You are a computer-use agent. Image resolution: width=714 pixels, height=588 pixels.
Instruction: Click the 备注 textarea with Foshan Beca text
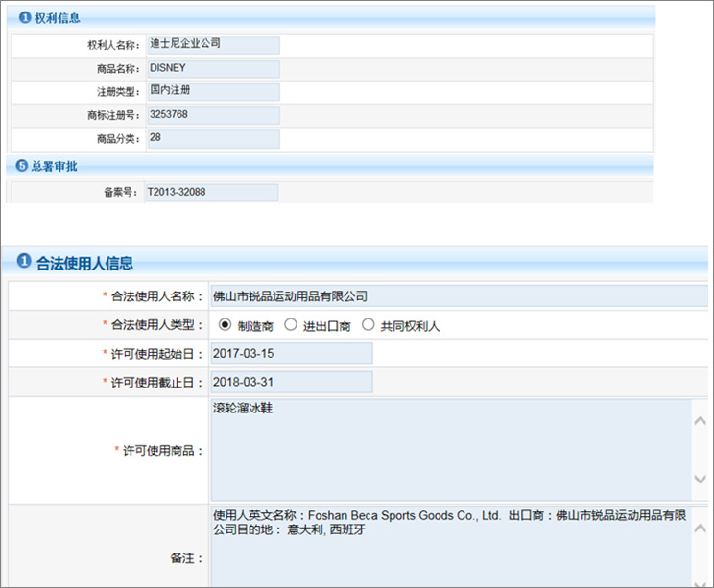[451, 547]
